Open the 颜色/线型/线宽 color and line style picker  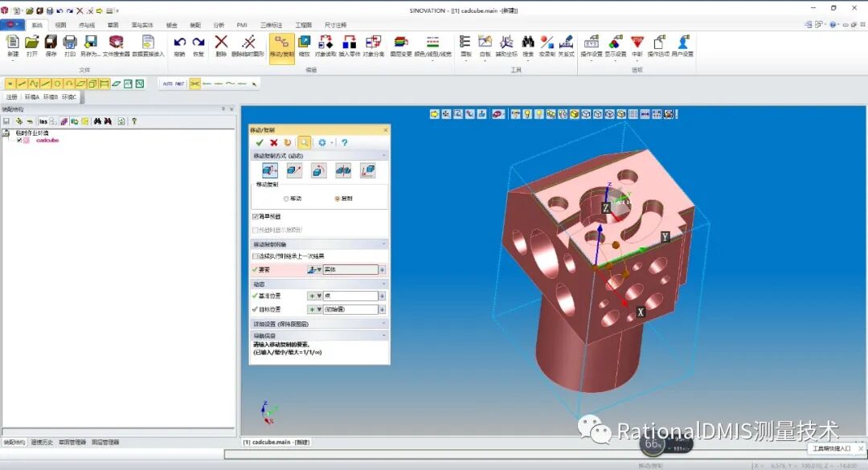tap(432, 43)
